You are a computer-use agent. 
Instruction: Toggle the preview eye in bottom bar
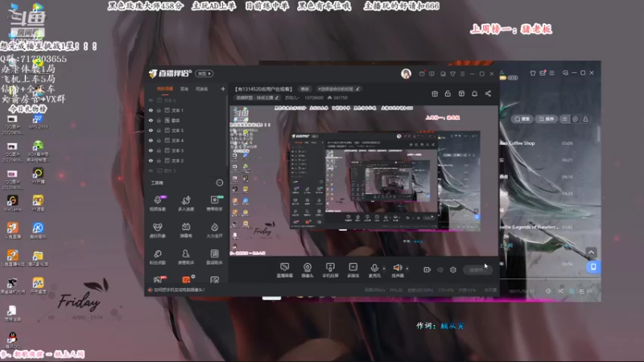pos(440,269)
